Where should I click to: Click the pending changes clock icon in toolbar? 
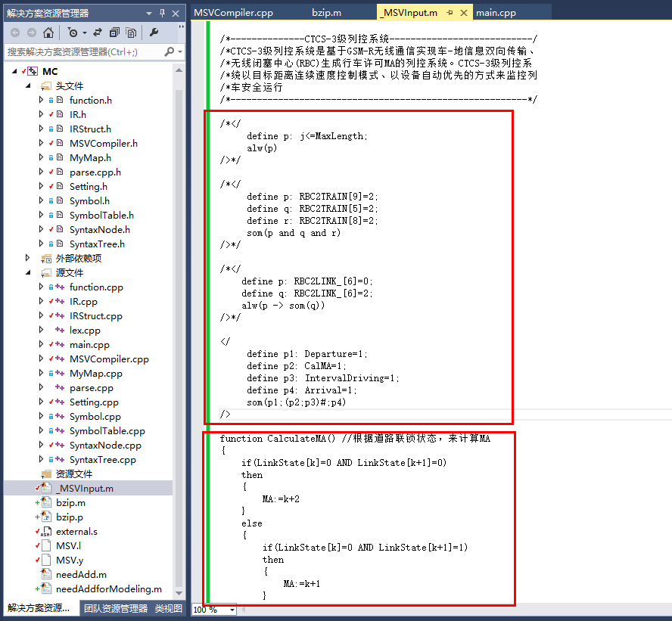73,33
